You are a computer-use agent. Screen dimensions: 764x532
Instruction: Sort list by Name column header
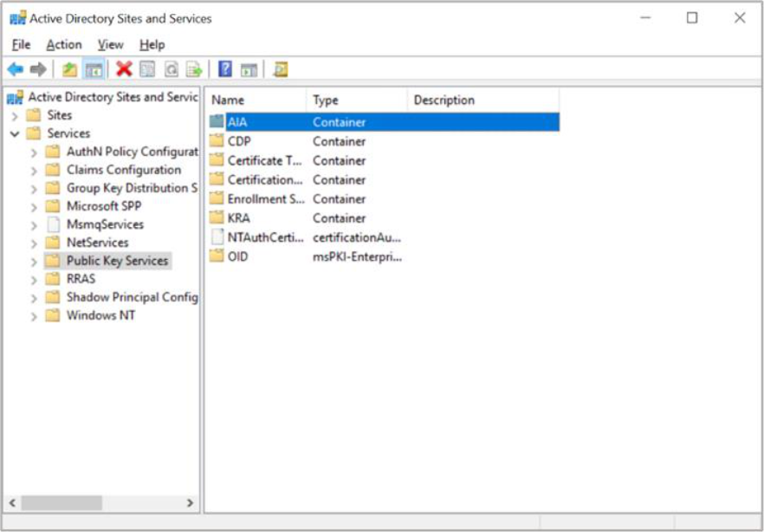pyautogui.click(x=255, y=101)
